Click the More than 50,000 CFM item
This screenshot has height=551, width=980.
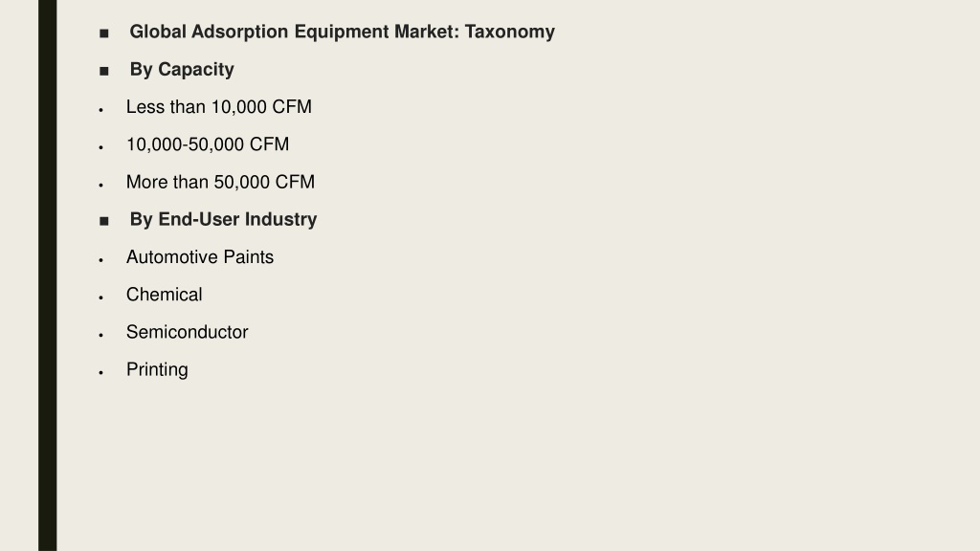pos(221,182)
